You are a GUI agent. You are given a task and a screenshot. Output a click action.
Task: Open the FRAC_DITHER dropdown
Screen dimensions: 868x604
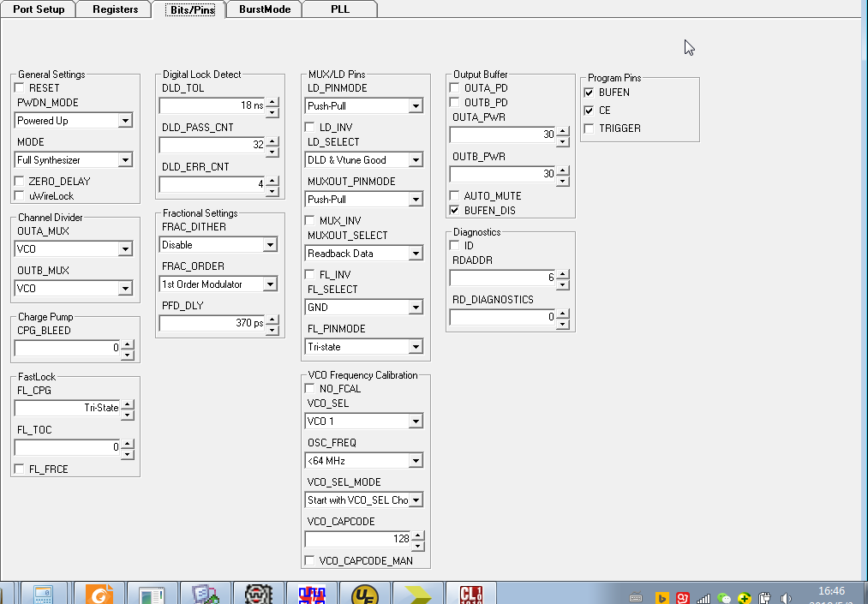pos(270,245)
